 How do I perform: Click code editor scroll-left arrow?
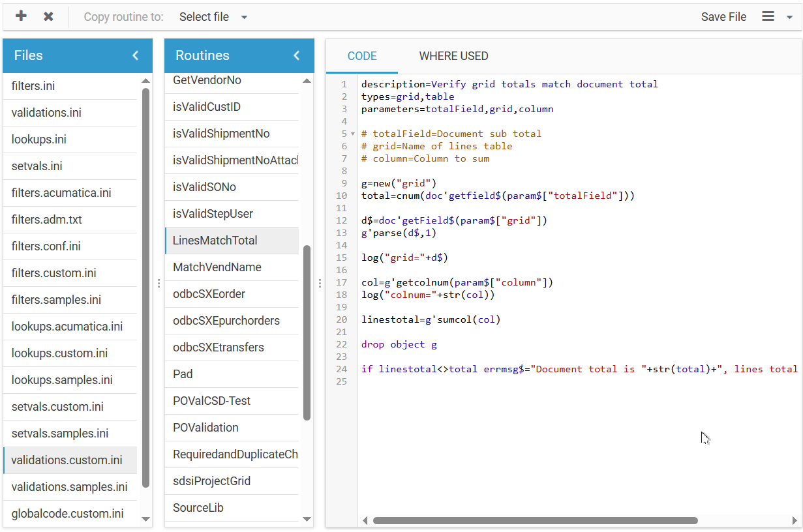click(365, 520)
